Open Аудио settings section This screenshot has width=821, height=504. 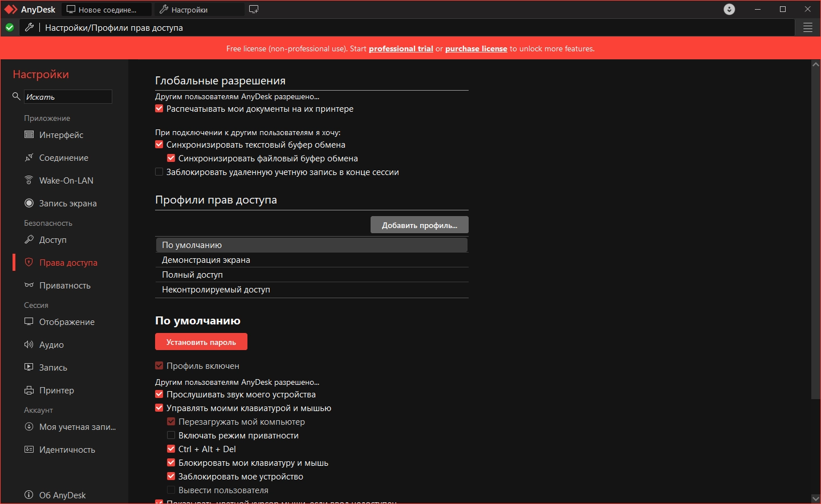tap(51, 344)
